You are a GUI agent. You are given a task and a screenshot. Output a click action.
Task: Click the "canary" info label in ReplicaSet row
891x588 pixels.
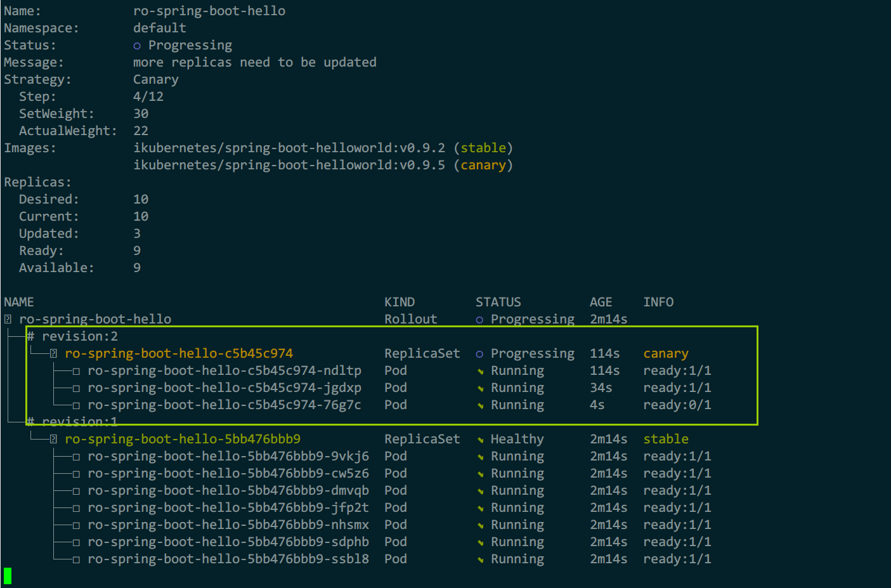(x=666, y=354)
